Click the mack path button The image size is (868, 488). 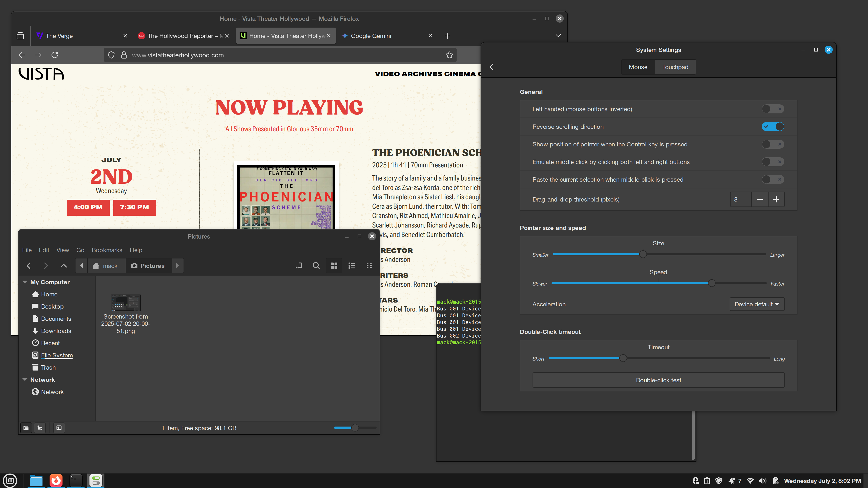(106, 266)
